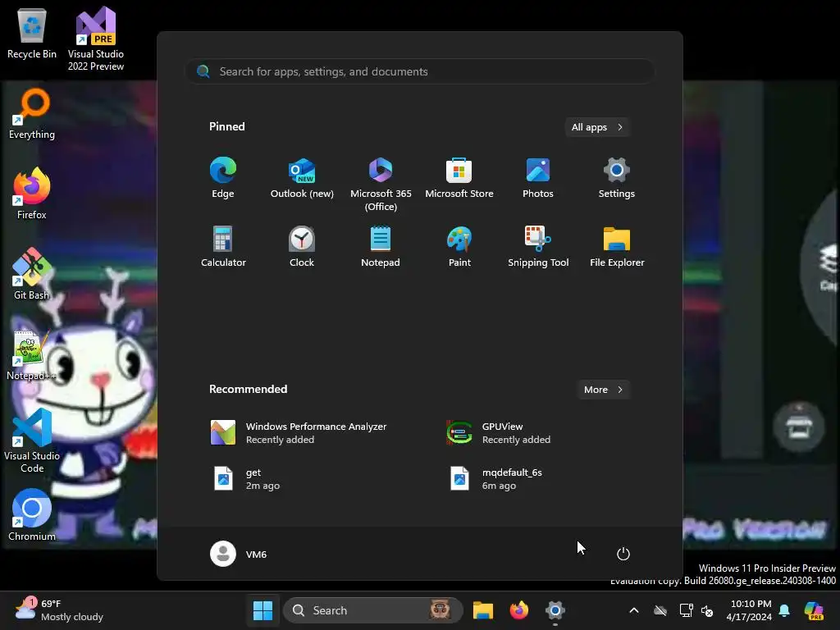Image resolution: width=840 pixels, height=630 pixels.
Task: Open Microsoft Store from Start menu
Action: (459, 178)
